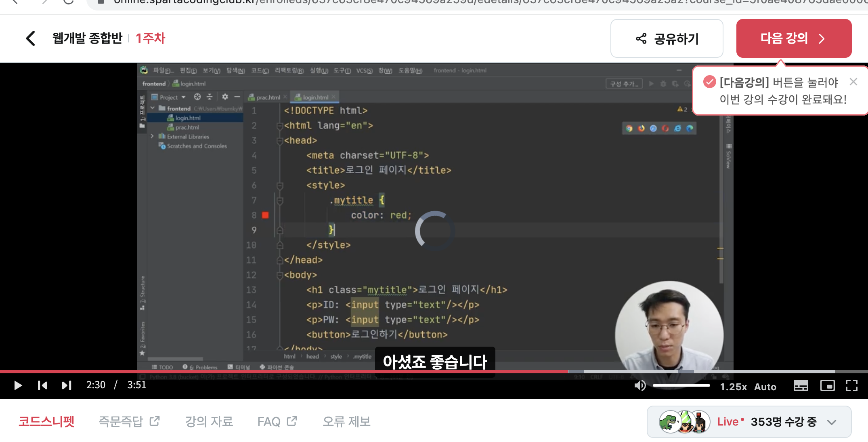The width and height of the screenshot is (868, 442).
Task: Click the Firefox browser icon in editor
Action: click(641, 128)
